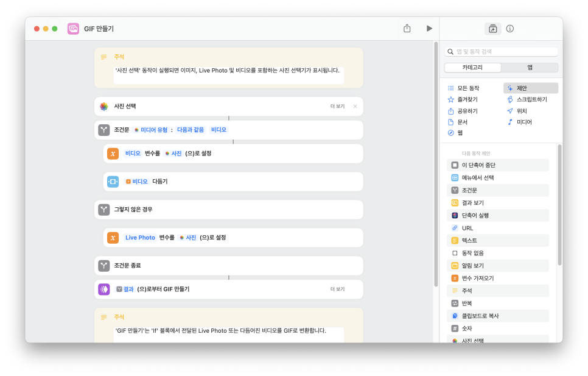Switch to the 카테고리 tab

473,68
